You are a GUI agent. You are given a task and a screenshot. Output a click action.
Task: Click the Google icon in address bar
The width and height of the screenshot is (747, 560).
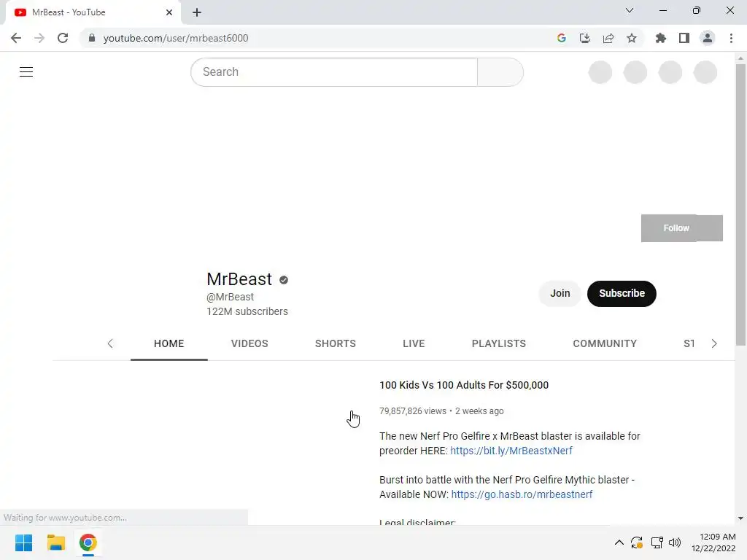tap(562, 38)
